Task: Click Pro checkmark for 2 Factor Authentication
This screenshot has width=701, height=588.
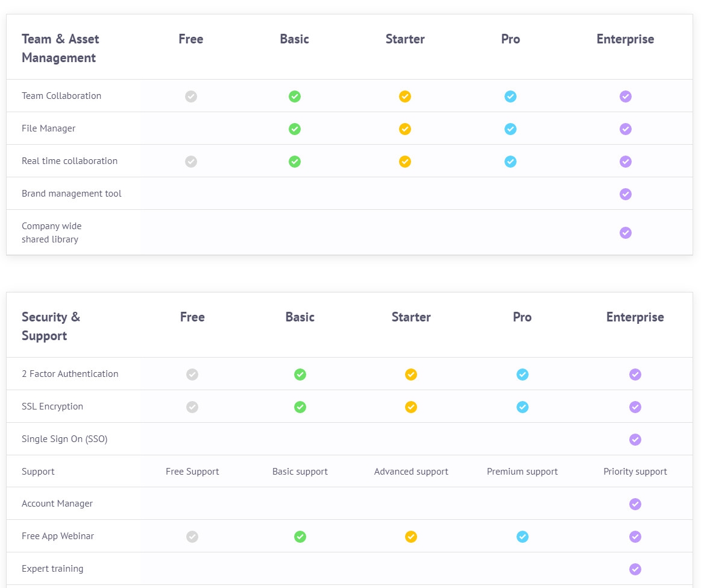Action: click(523, 375)
